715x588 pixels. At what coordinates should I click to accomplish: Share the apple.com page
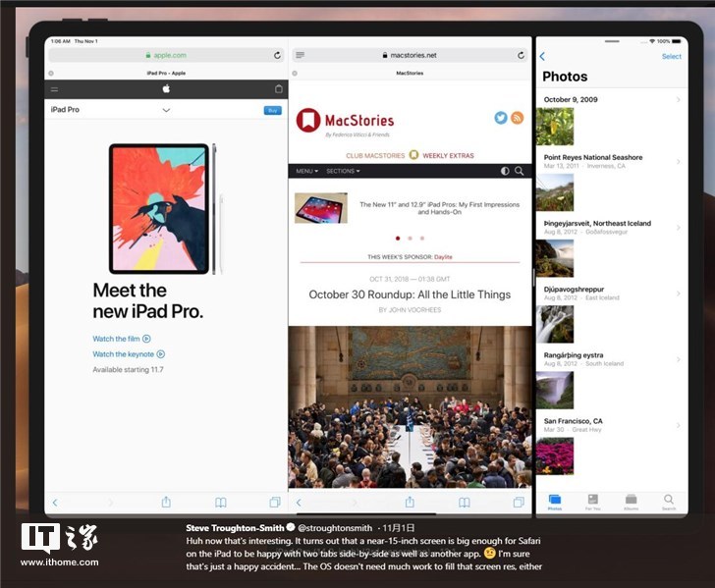(x=166, y=502)
